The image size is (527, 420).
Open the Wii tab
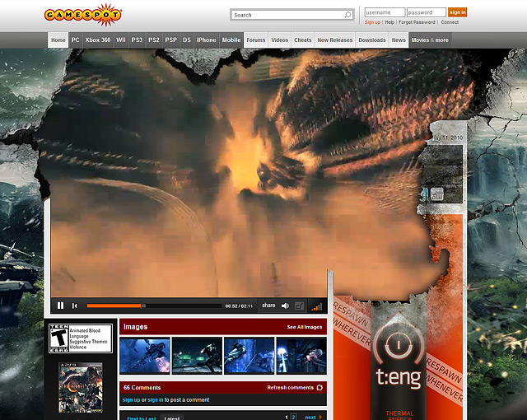(x=121, y=40)
